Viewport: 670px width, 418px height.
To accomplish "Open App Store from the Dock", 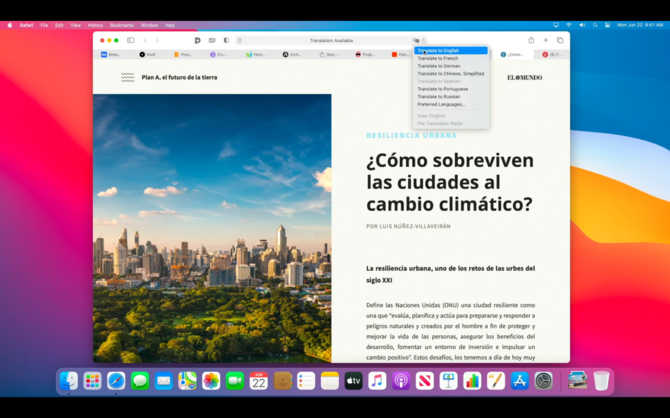I will (x=520, y=381).
